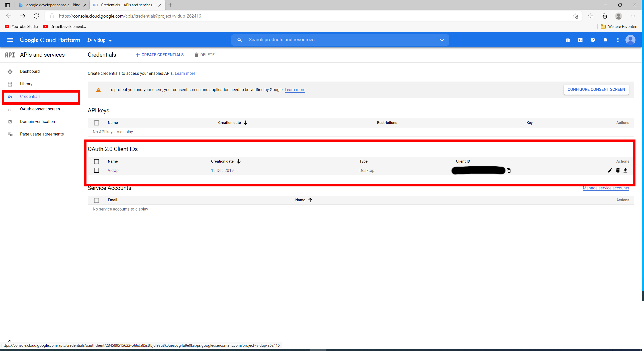Open the browser favorites list icon
Viewport: 644px width, 351px height.
[590, 16]
